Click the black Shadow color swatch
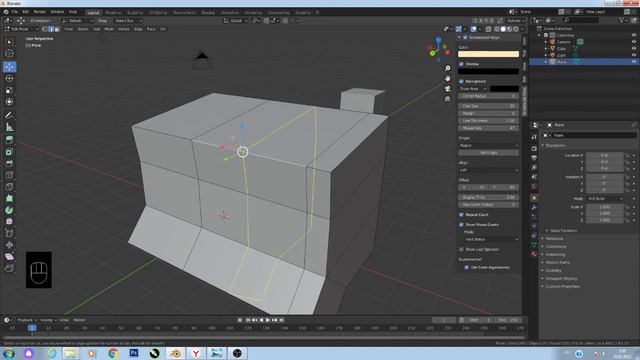Image resolution: width=640 pixels, height=360 pixels. pyautogui.click(x=488, y=71)
